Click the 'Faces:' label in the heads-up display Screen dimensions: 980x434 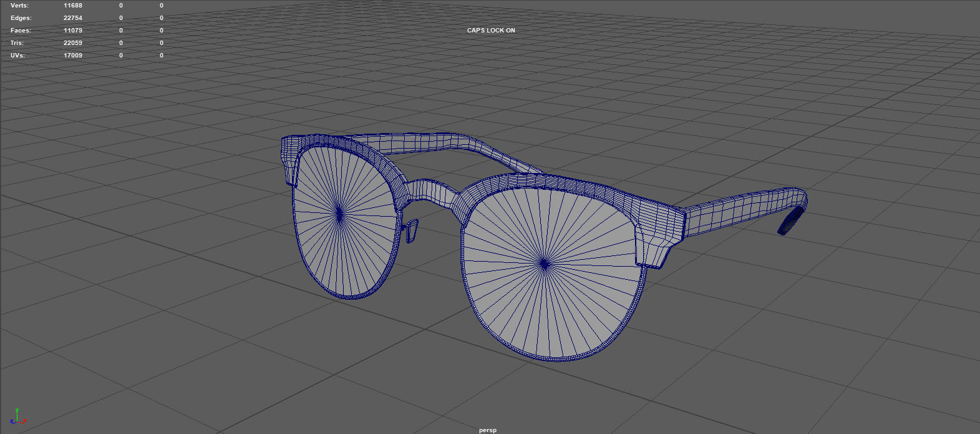[x=21, y=31]
